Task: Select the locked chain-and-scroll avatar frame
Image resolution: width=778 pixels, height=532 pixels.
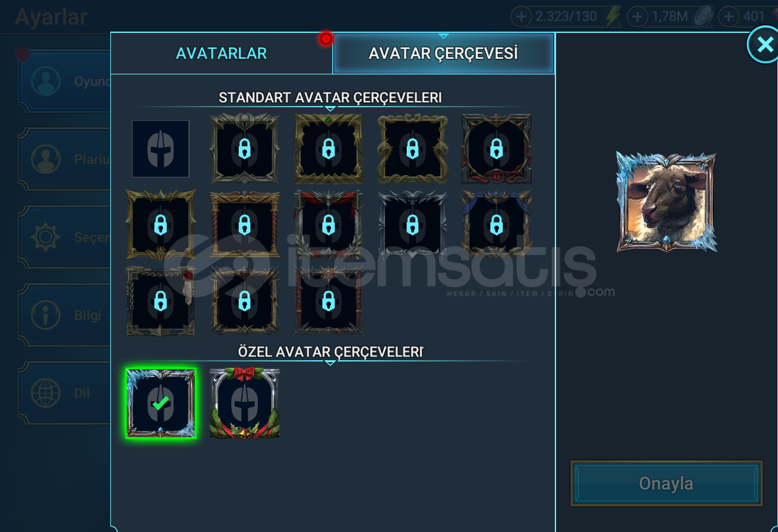Action: (x=161, y=301)
